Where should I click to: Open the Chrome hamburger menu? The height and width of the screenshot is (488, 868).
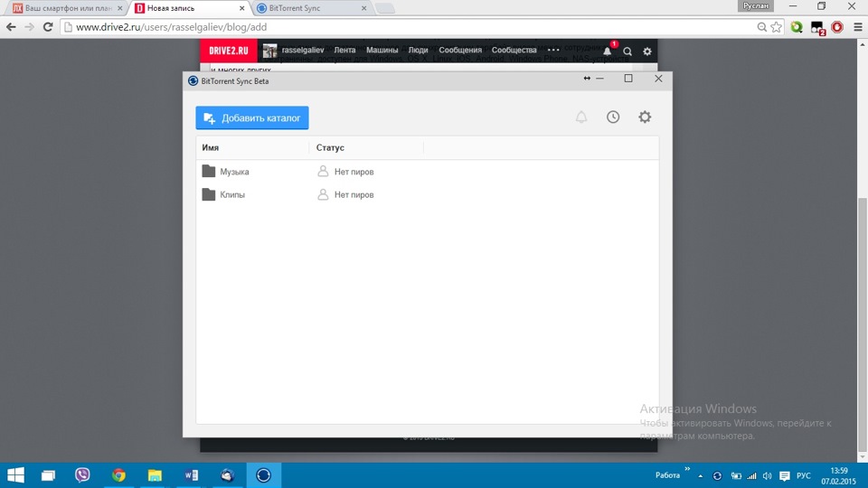857,27
